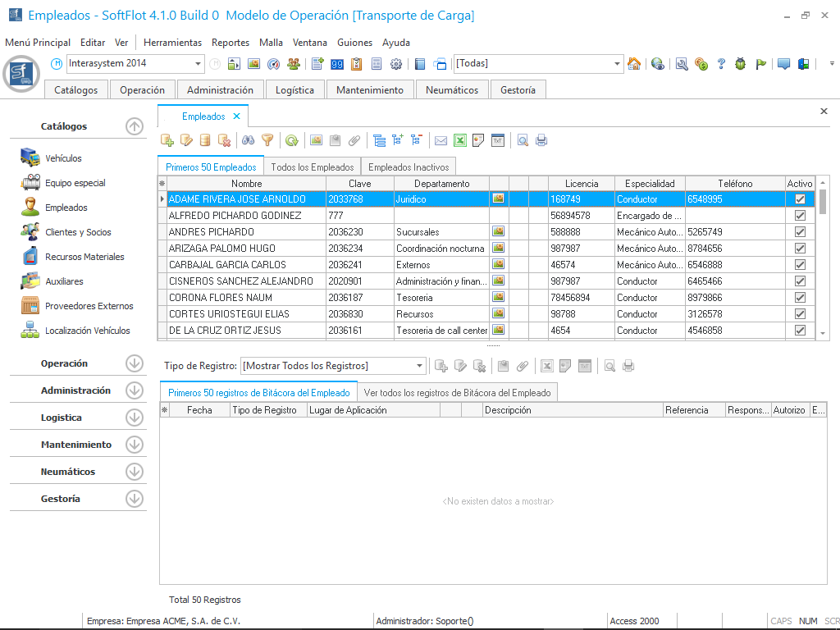Open Vehículos catalog in sidebar
This screenshot has height=630, width=840.
(x=63, y=158)
